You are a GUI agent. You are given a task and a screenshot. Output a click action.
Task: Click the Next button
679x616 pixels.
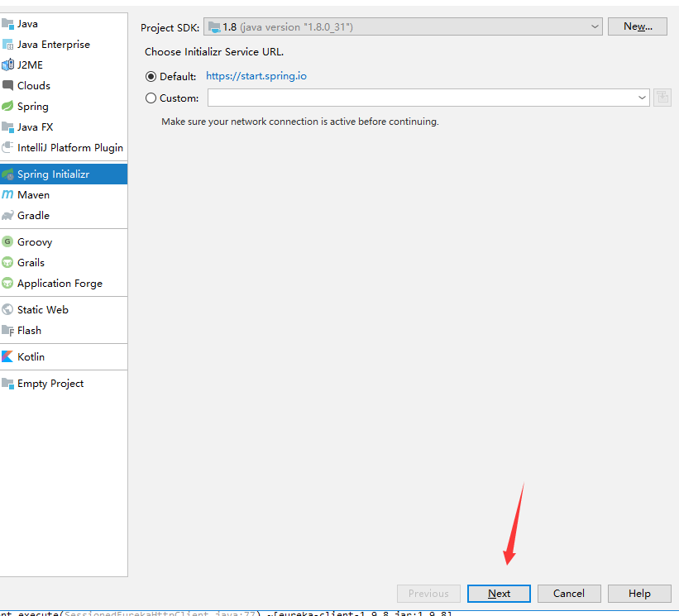pyautogui.click(x=499, y=594)
